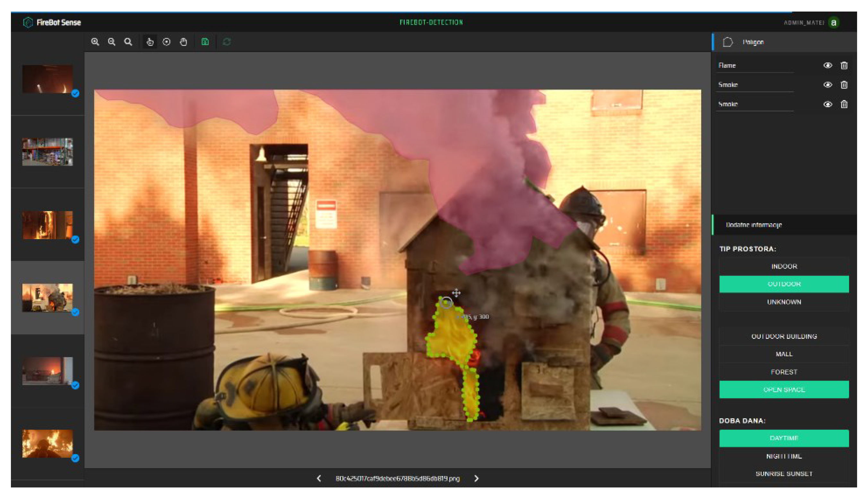Select the hand pan tool
The height and width of the screenshot is (499, 868).
point(184,42)
